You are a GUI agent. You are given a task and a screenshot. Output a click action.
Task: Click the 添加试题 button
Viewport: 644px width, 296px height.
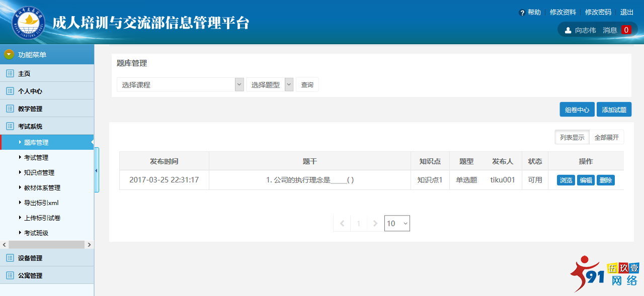pos(614,109)
